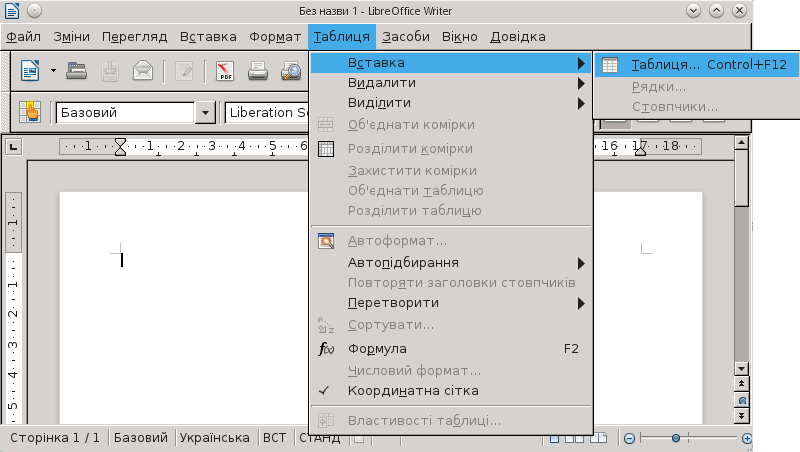Select single-page view layout icon
Screen dimensions: 800x452
555,438
